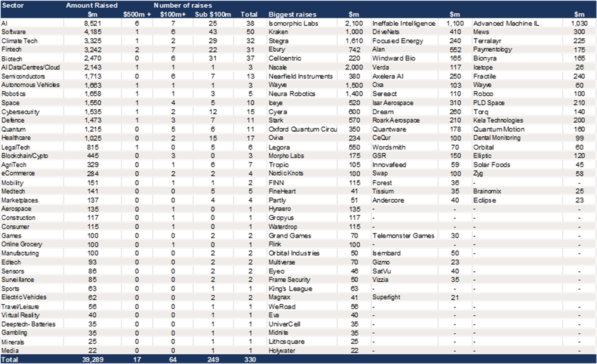
Task: Click the 'Cellcentric' cell
Action: 285,58
